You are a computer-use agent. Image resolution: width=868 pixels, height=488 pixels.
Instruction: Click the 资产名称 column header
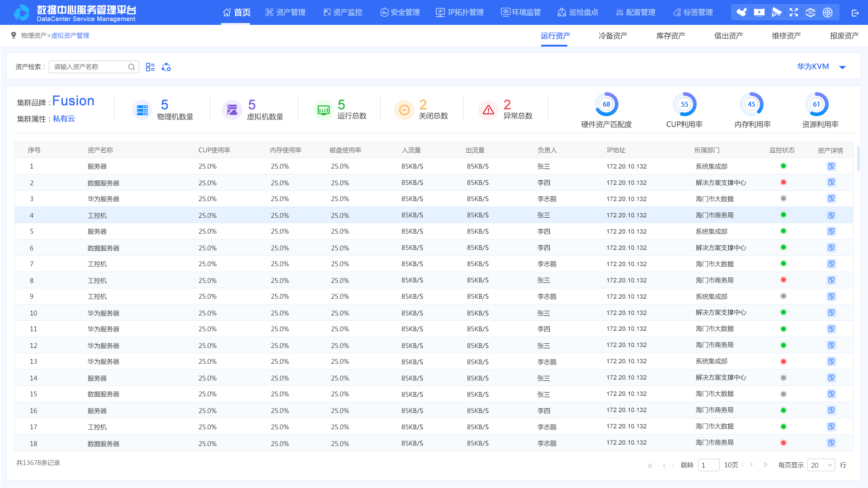tap(100, 150)
